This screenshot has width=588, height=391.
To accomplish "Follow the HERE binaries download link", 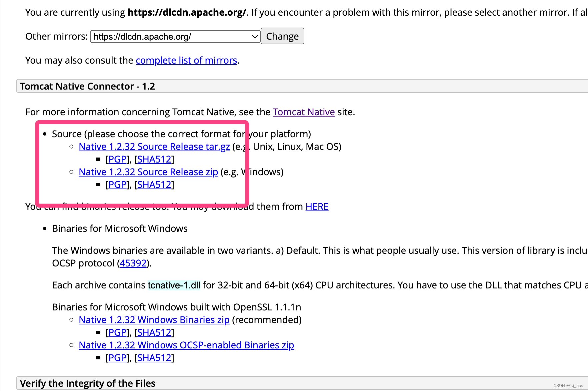I will (317, 206).
